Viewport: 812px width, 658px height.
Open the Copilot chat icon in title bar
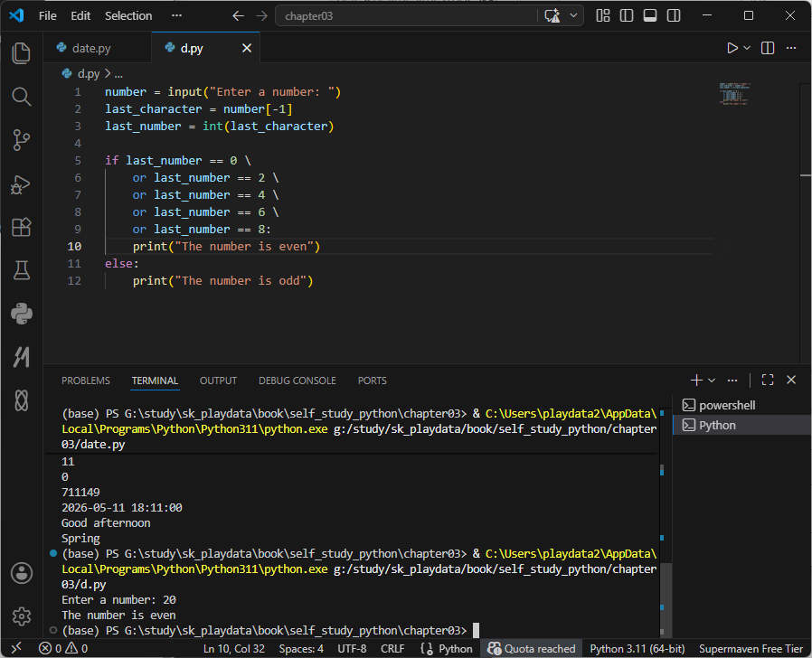point(552,16)
